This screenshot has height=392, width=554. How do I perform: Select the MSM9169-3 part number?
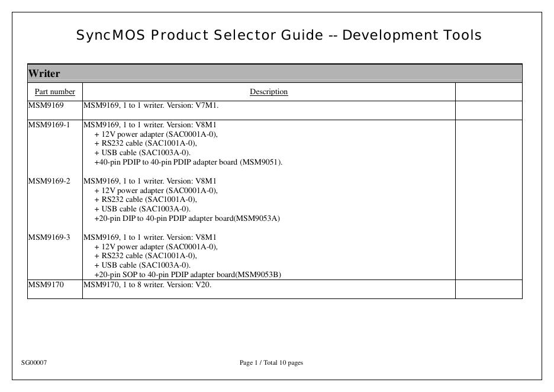point(49,237)
